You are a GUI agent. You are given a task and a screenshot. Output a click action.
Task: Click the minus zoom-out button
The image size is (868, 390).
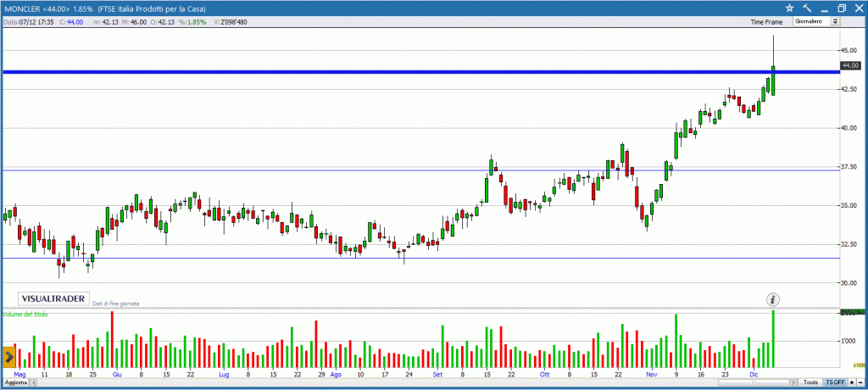click(x=860, y=382)
